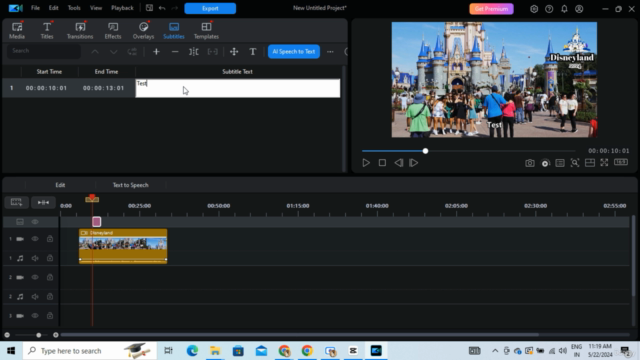Open the File menu
The image size is (640, 360).
36,8
